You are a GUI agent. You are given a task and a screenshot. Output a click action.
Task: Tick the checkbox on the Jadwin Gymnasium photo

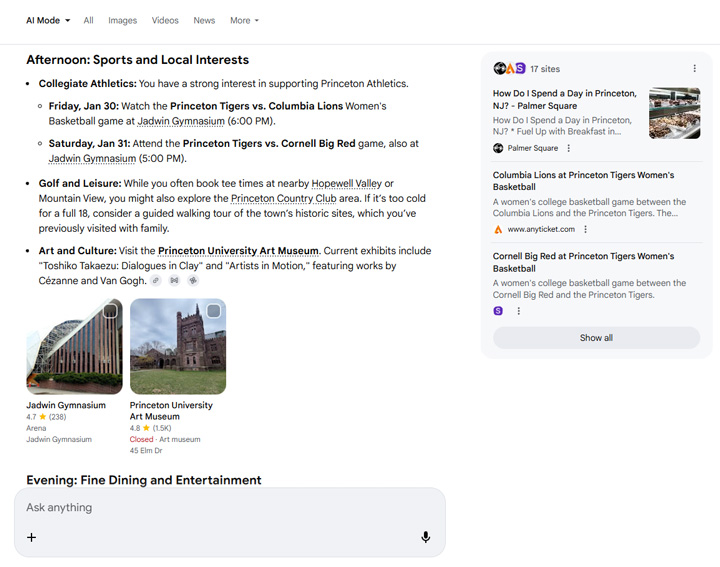pos(110,311)
